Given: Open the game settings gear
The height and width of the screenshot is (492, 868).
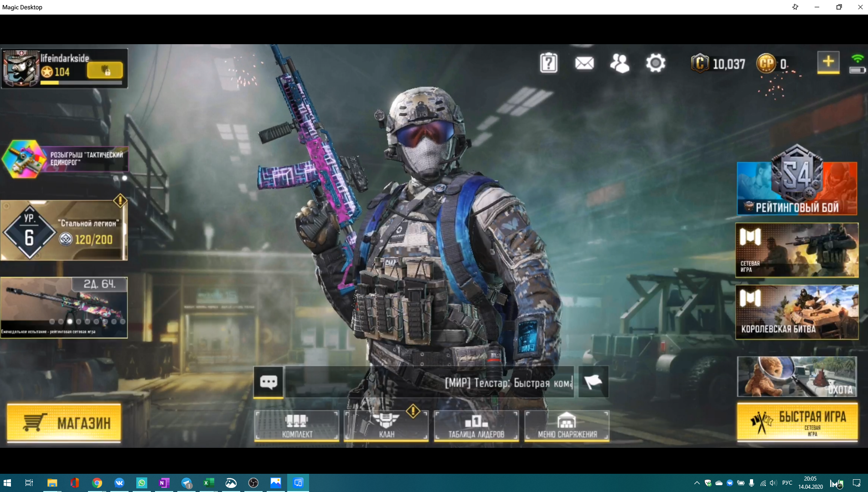Looking at the screenshot, I should 656,63.
